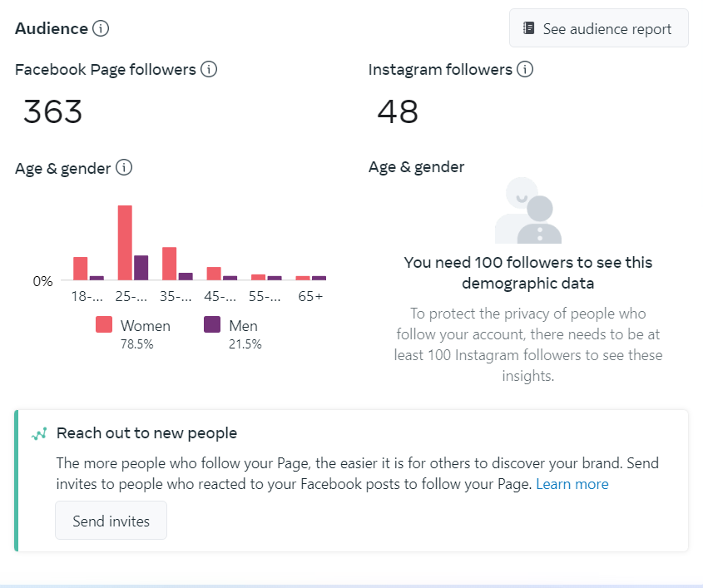Click the pink Women legend swatch
Image resolution: width=703 pixels, height=588 pixels.
(104, 325)
